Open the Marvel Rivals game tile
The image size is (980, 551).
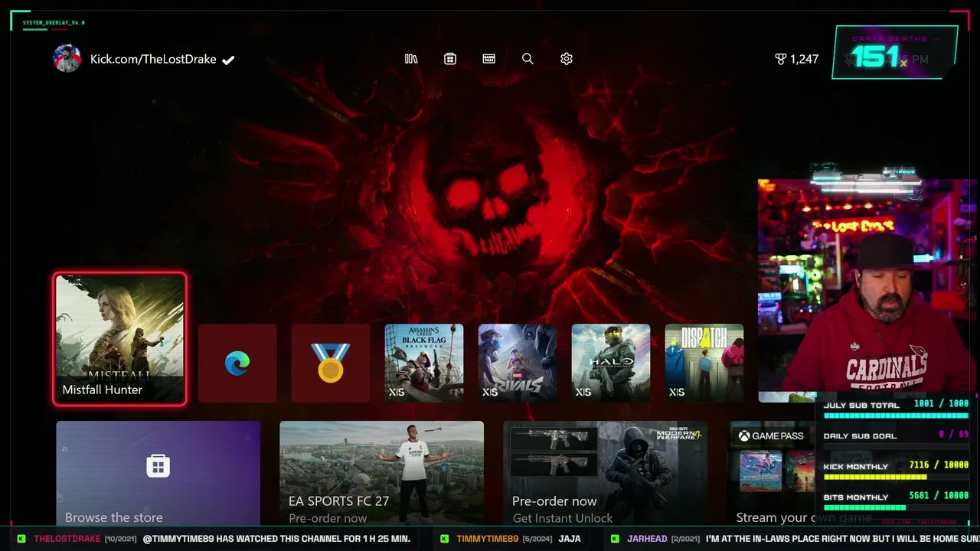click(x=518, y=363)
